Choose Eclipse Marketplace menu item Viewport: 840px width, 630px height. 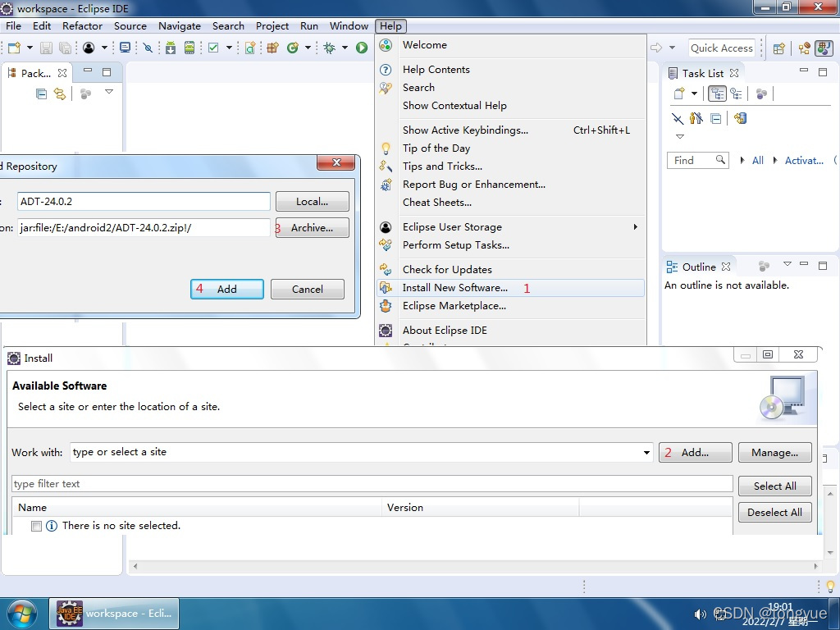coord(510,306)
